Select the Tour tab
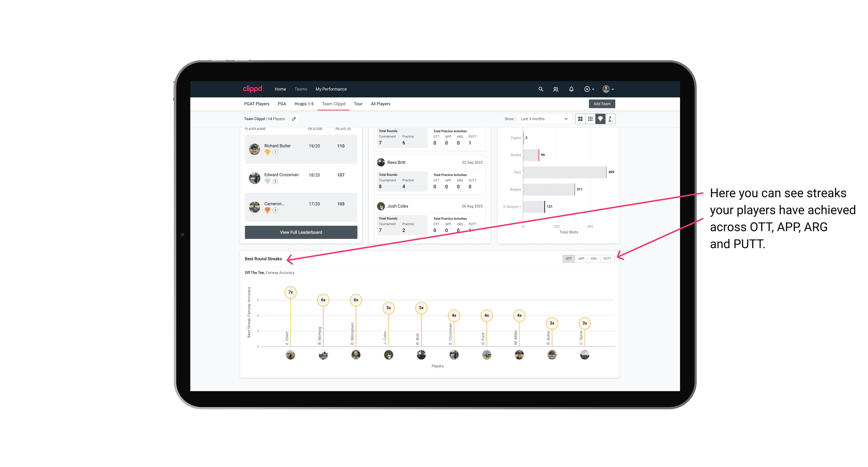868x467 pixels. (x=358, y=104)
